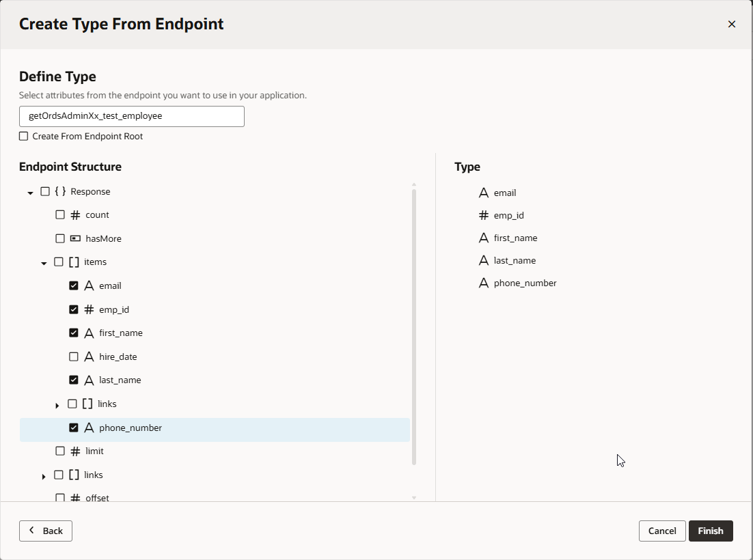753x560 pixels.
Task: Deselect the phone_number checkbox
Action: (74, 428)
